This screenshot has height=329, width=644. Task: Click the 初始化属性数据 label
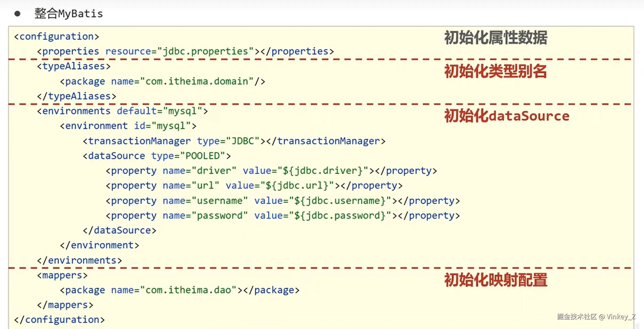click(495, 38)
